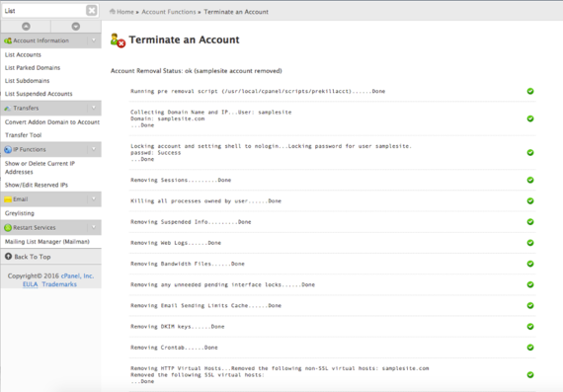
Task: Click green check for Removing Bandwidth Files
Action: [530, 264]
